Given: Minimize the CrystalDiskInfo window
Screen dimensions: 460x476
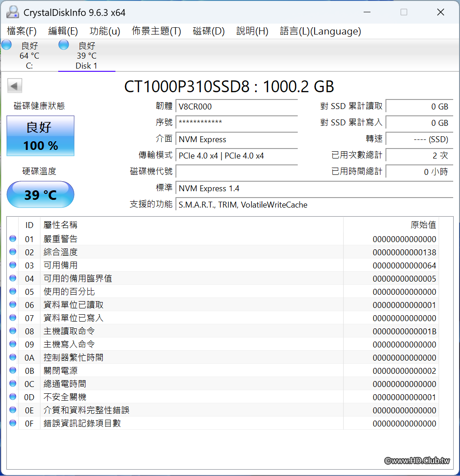Looking at the screenshot, I should point(367,12).
